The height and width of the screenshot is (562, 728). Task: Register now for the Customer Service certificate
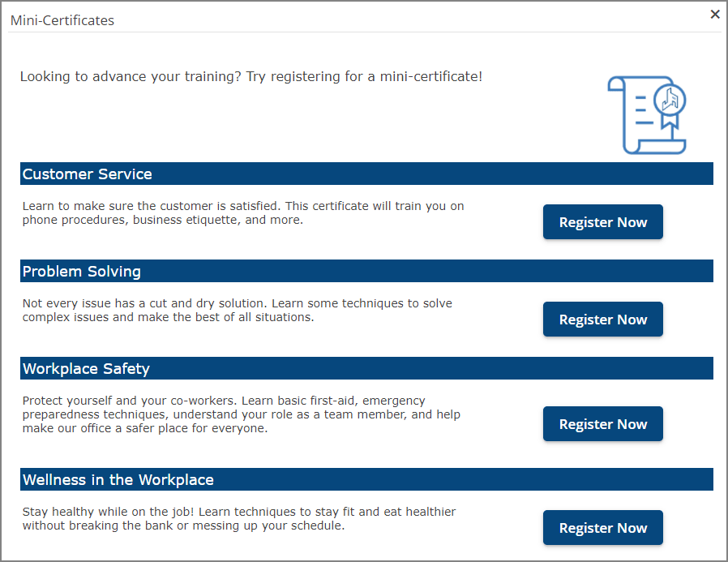(x=602, y=222)
